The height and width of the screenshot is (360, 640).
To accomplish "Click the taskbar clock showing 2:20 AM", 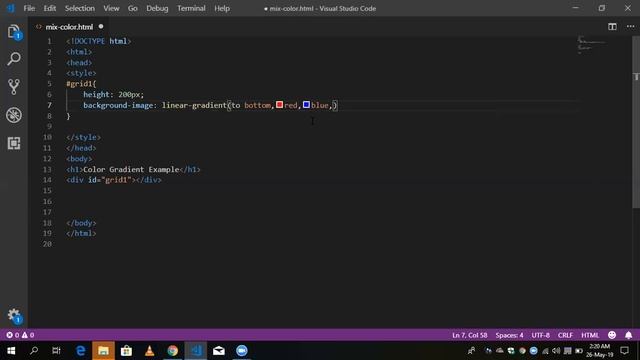I will (600, 351).
